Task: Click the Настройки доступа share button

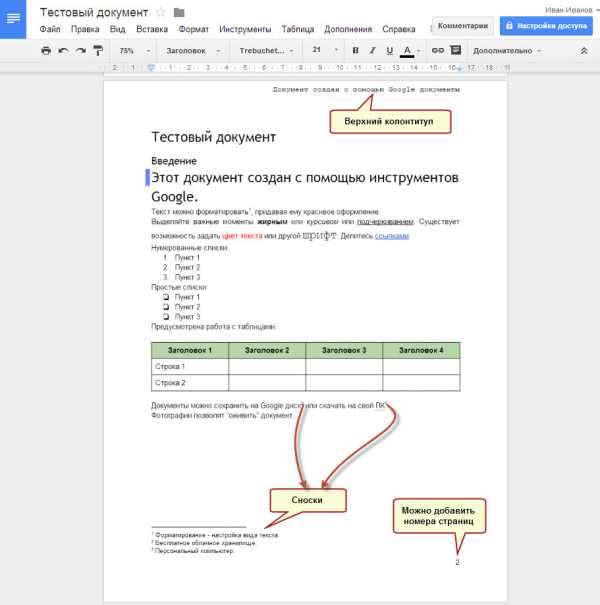Action: coord(546,26)
